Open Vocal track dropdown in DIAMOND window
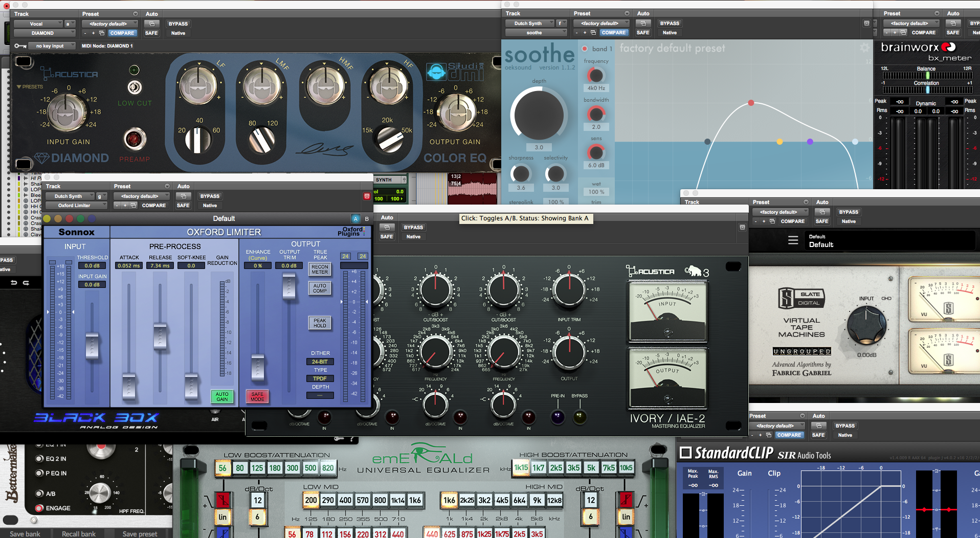 38,24
